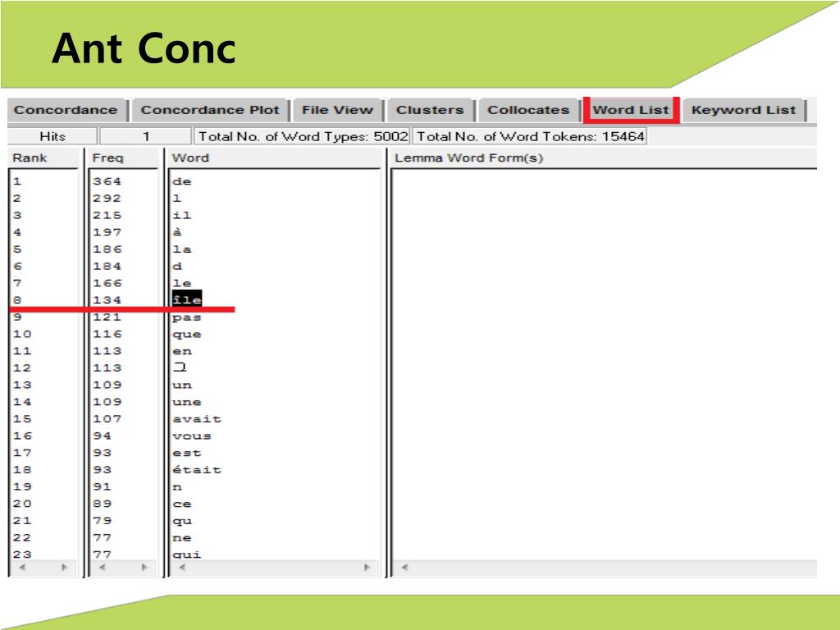Select the word 'est' in list
840x630 pixels.
click(187, 453)
